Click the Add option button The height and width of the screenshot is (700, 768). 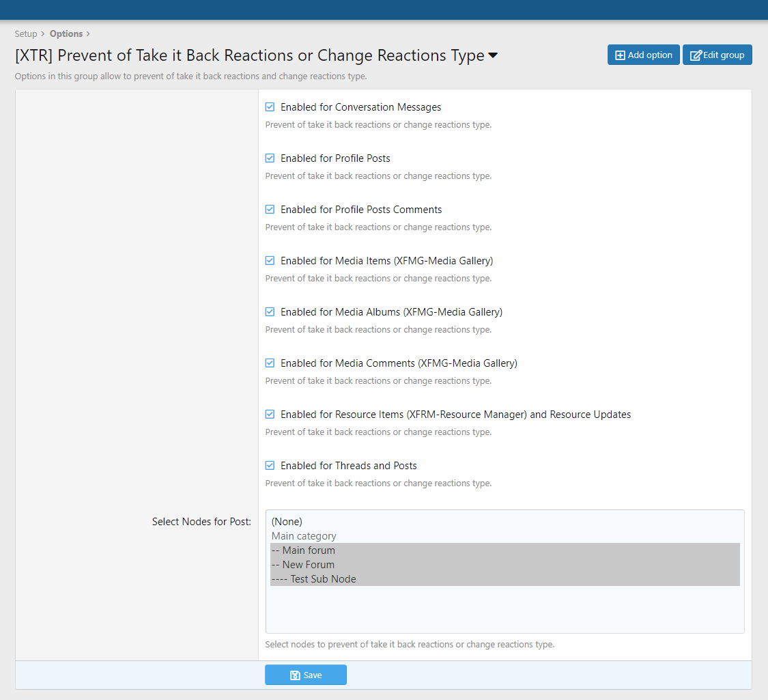643,55
